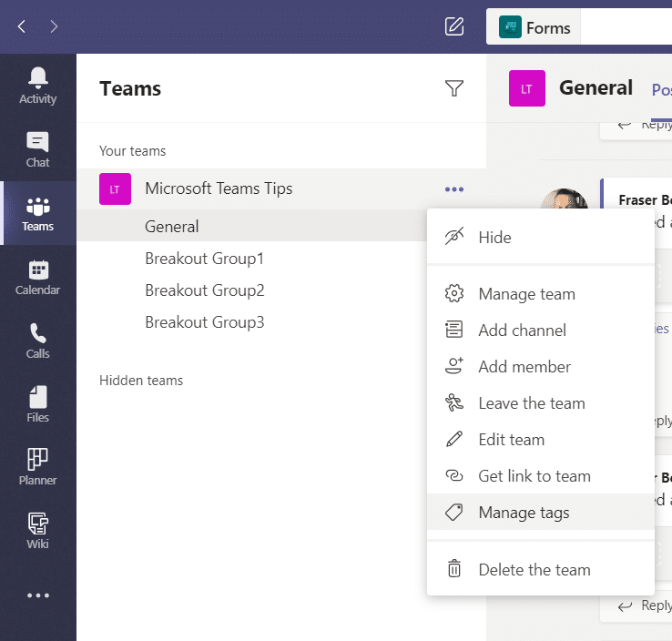Click the Forms search box area
The image size is (672, 641).
coord(626,27)
